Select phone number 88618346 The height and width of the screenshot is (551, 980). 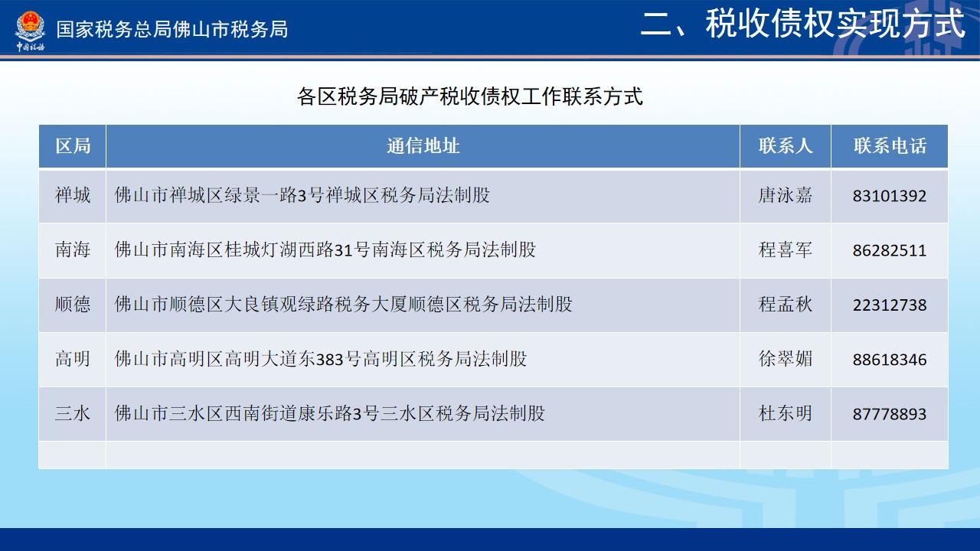pyautogui.click(x=890, y=360)
